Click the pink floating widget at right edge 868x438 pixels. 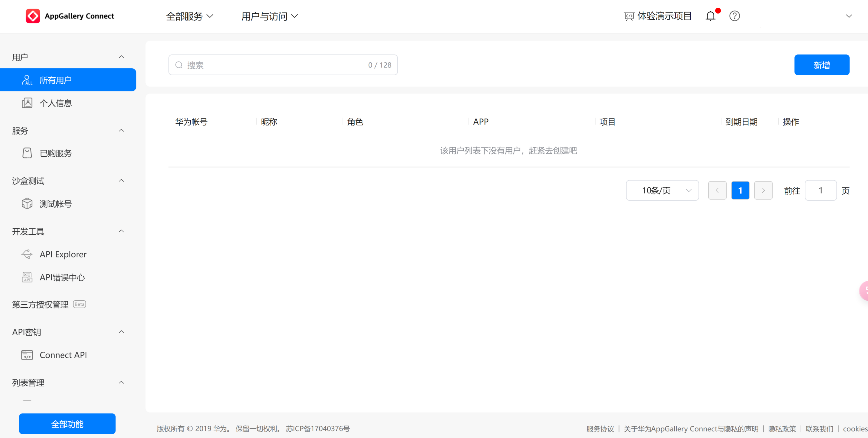coord(864,291)
